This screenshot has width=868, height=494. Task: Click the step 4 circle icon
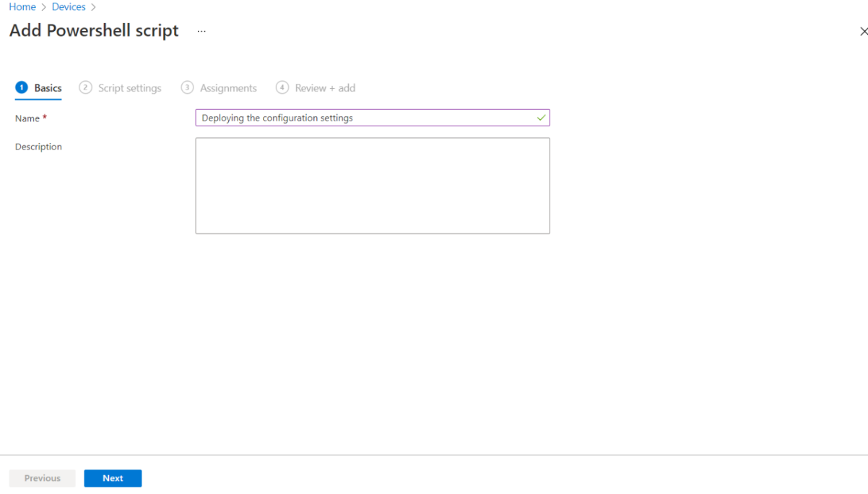pos(282,87)
